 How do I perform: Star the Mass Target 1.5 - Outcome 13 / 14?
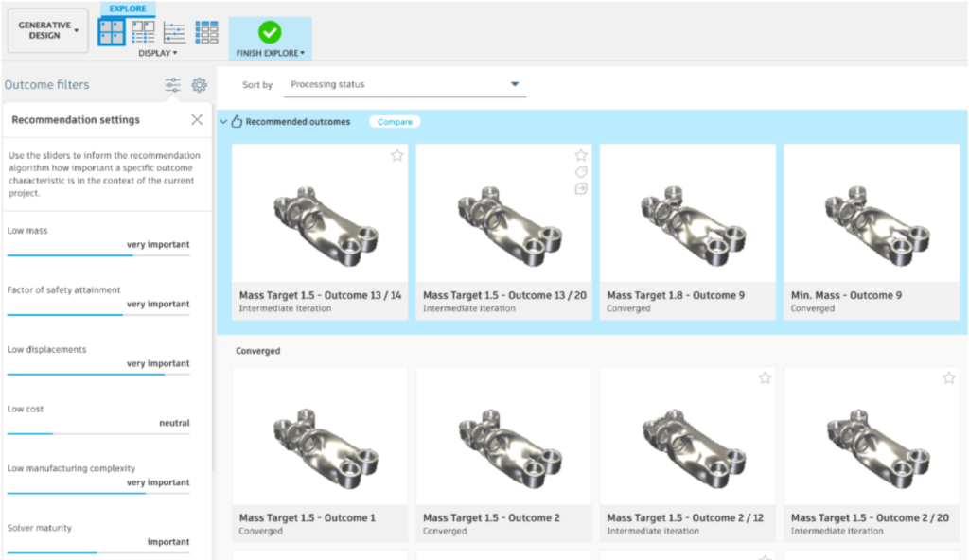click(x=397, y=155)
